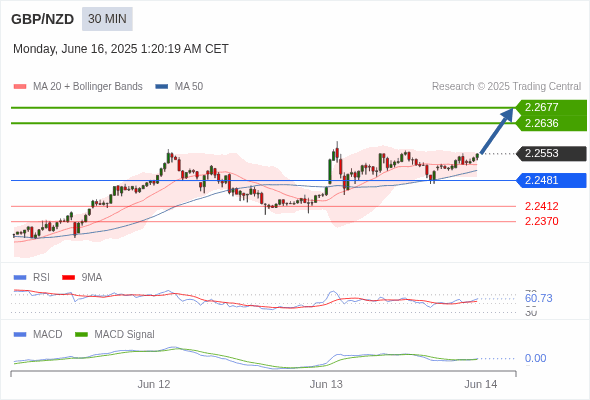
Task: Click the GBP/NZD pair title
Action: [x=43, y=19]
